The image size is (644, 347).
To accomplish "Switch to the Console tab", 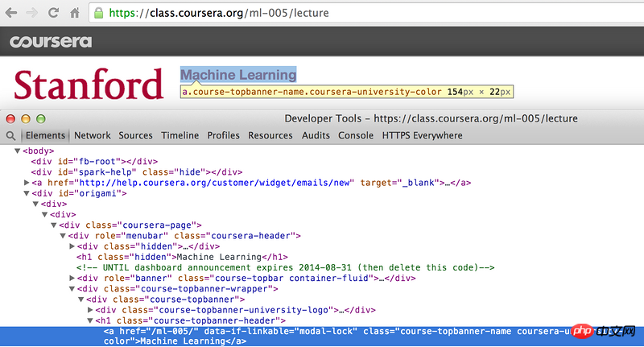I will point(356,135).
